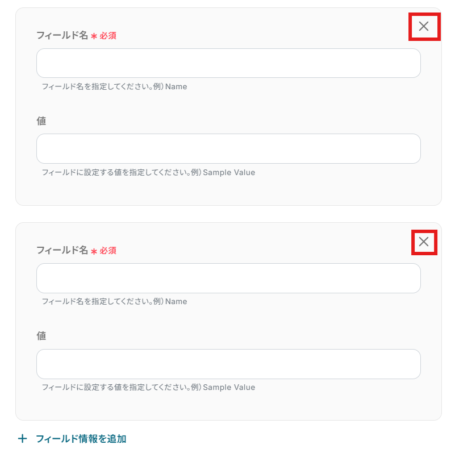476x461 pixels.
Task: Remove the first field card with X
Action: (424, 26)
